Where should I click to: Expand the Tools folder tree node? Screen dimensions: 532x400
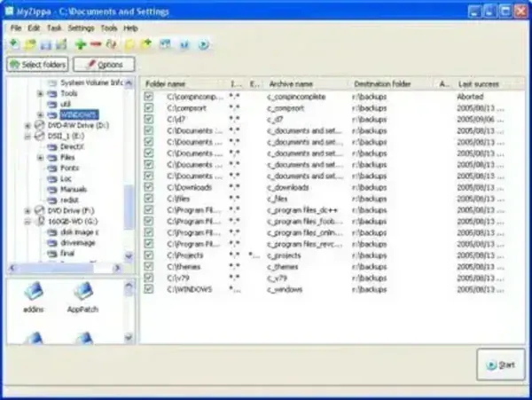[40, 93]
